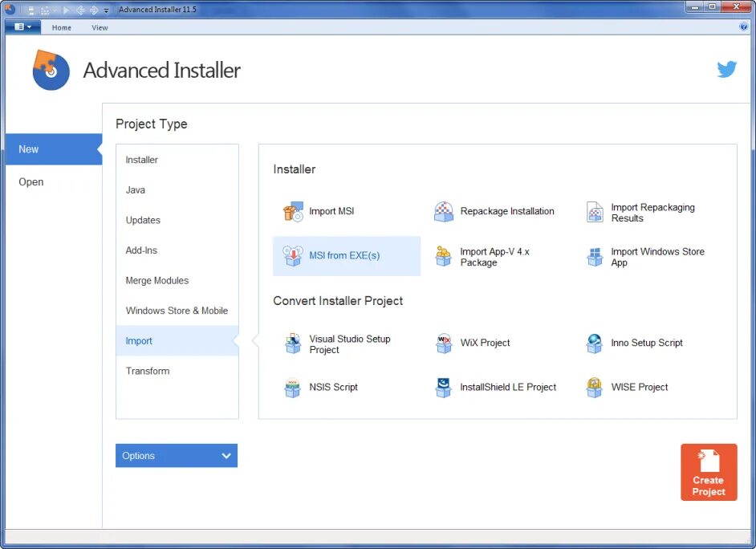Viewport: 756px width, 549px height.
Task: Click the save icon in title bar
Action: pos(31,10)
